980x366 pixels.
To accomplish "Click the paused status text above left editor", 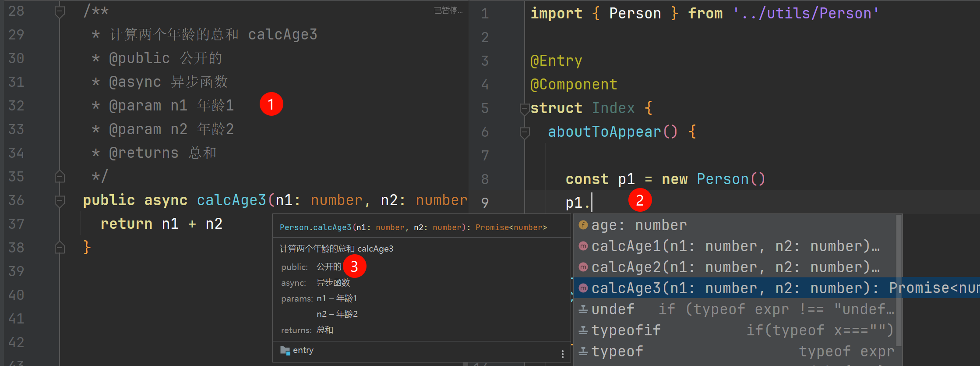I will tap(448, 11).
